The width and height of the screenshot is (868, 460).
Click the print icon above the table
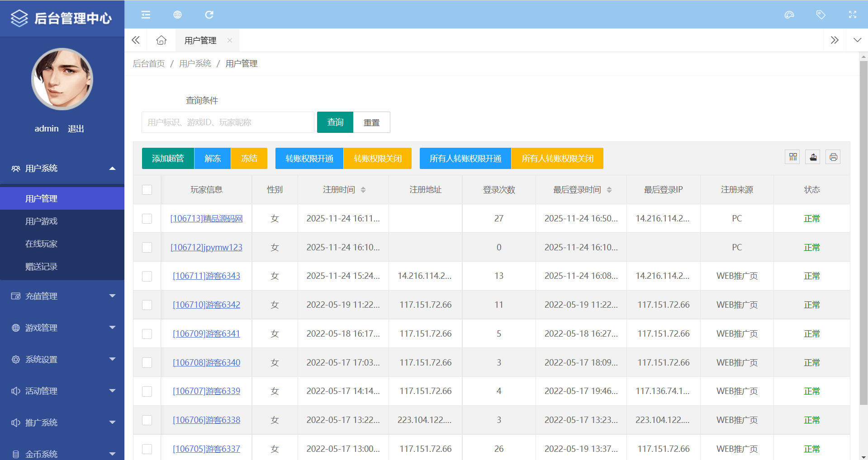click(x=833, y=157)
